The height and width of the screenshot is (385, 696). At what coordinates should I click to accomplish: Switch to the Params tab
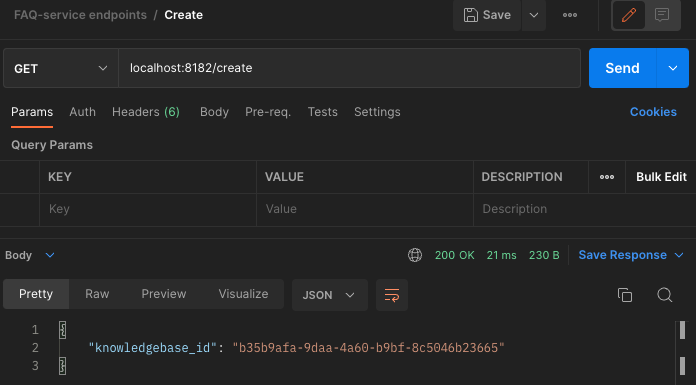pyautogui.click(x=32, y=112)
